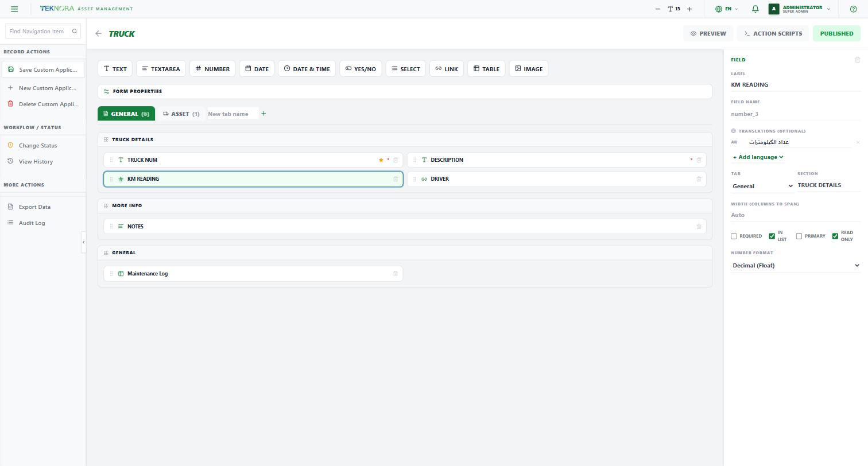This screenshot has height=466, width=868.
Task: Add a YES/NO field
Action: click(x=361, y=69)
